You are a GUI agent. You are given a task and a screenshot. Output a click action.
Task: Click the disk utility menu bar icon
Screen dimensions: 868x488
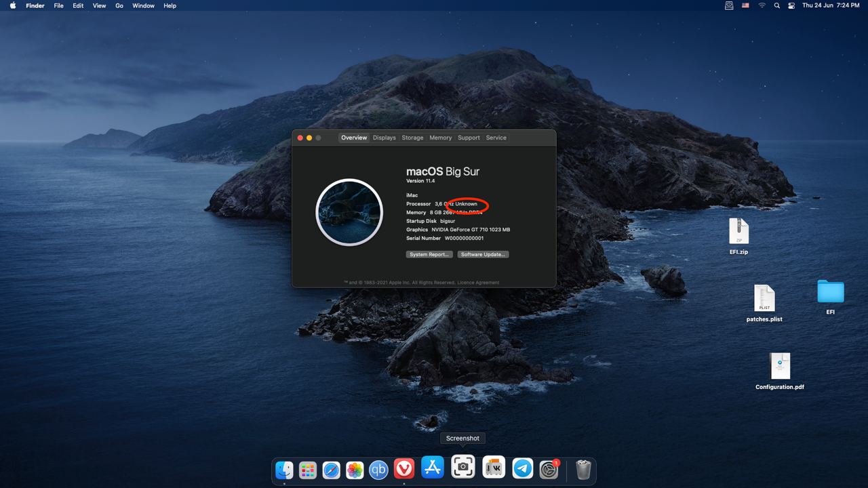point(729,5)
